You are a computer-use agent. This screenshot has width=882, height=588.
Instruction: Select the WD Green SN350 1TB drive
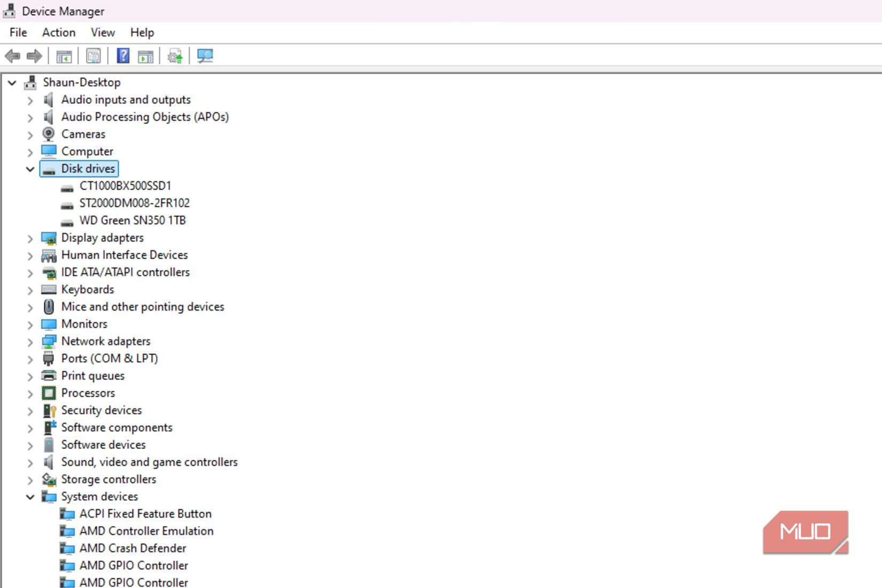pyautogui.click(x=133, y=220)
